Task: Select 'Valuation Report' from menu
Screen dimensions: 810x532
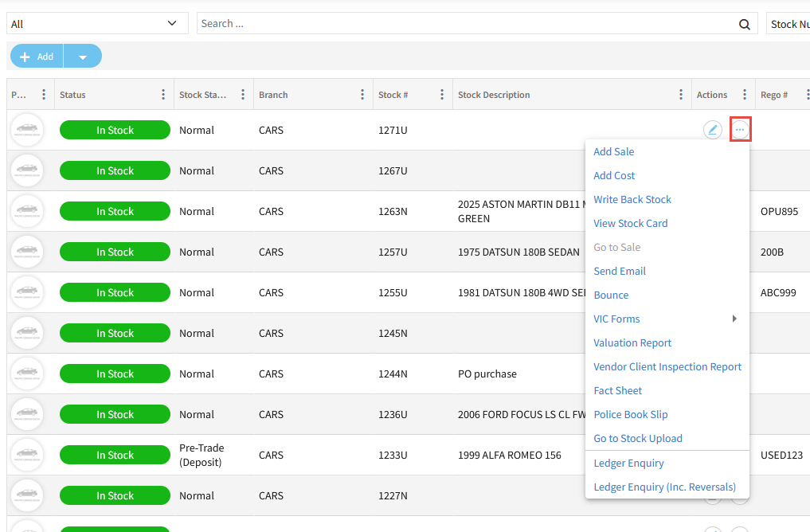Action: click(x=632, y=342)
